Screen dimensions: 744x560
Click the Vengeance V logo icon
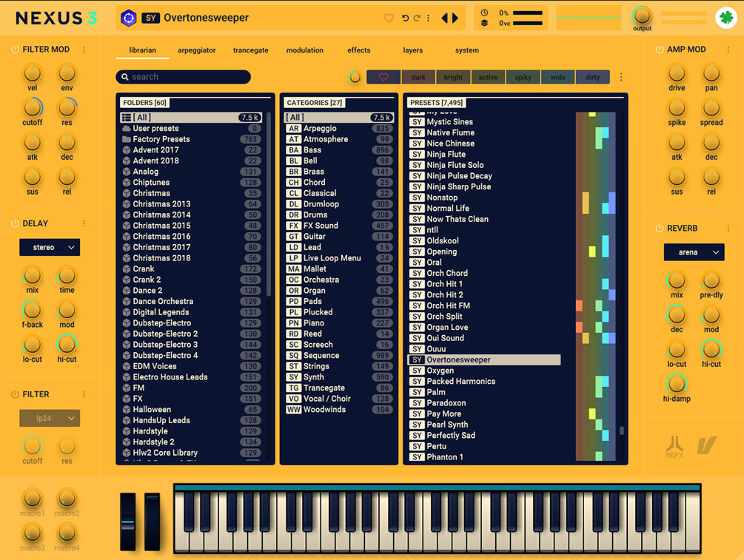coord(706,445)
